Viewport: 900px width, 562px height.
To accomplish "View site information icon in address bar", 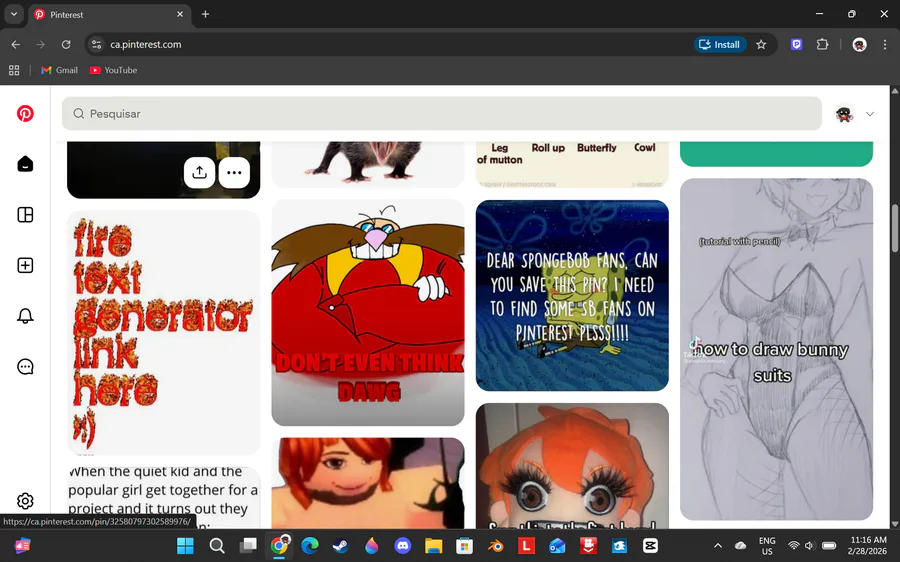I will [x=96, y=44].
